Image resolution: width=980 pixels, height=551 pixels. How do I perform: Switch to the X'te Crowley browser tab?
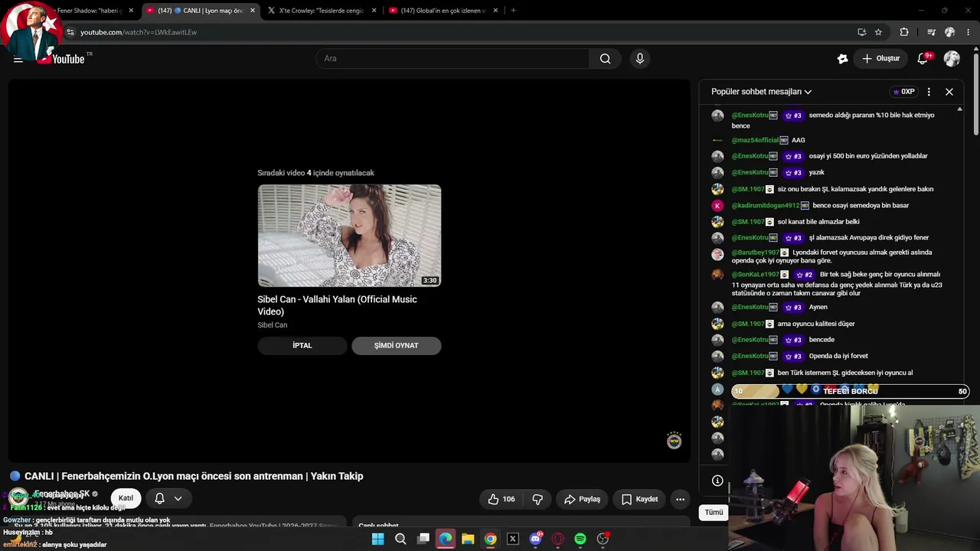pos(322,11)
